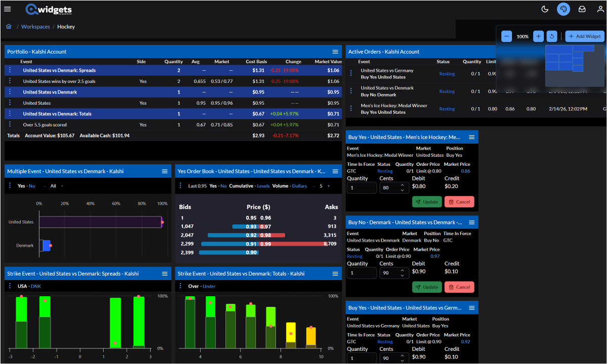Screen dimensions: 607x364
Task: Open row options for Spreads portfolio row
Action: [9, 70]
